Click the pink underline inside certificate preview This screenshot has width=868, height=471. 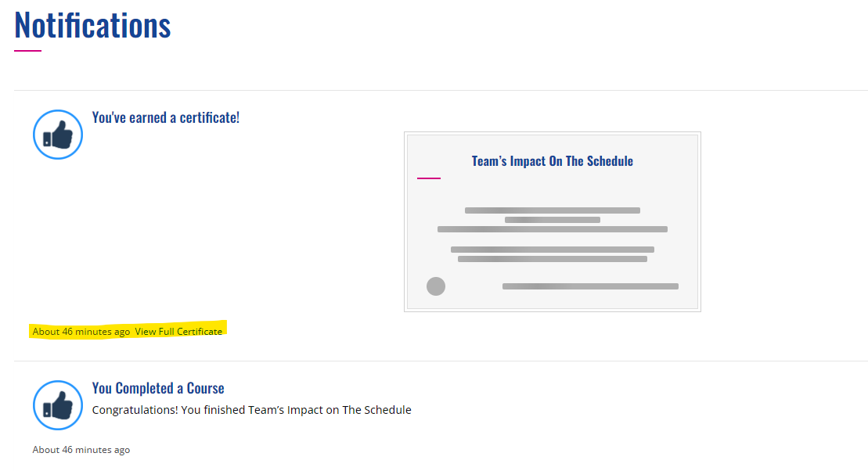tap(428, 178)
